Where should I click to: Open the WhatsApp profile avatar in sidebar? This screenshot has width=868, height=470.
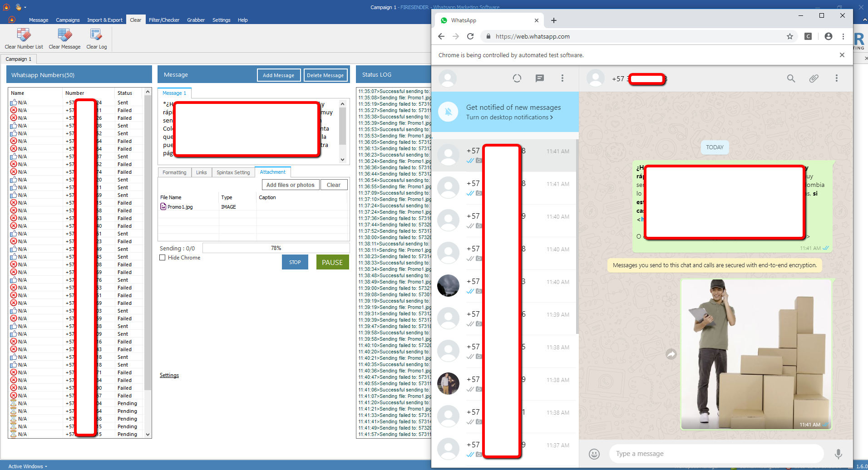[448, 78]
